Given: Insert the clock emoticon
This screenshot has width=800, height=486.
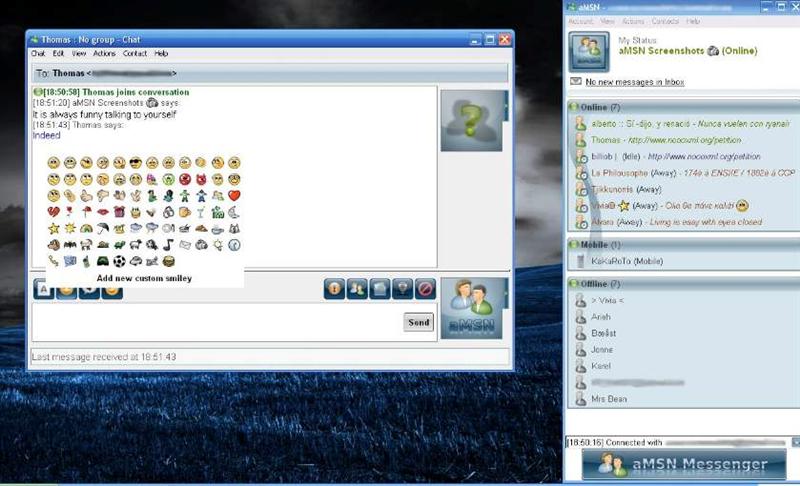Looking at the screenshot, I should click(234, 245).
